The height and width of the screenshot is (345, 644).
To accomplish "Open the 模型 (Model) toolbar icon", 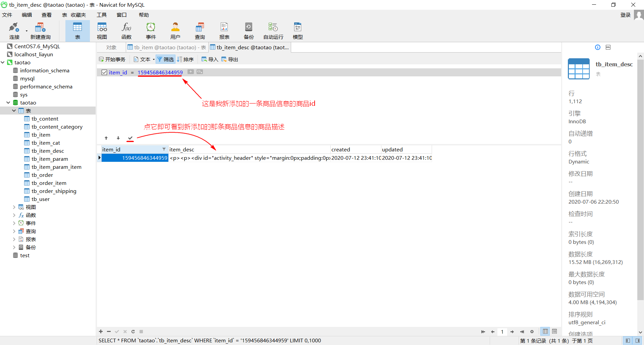I will pyautogui.click(x=298, y=31).
